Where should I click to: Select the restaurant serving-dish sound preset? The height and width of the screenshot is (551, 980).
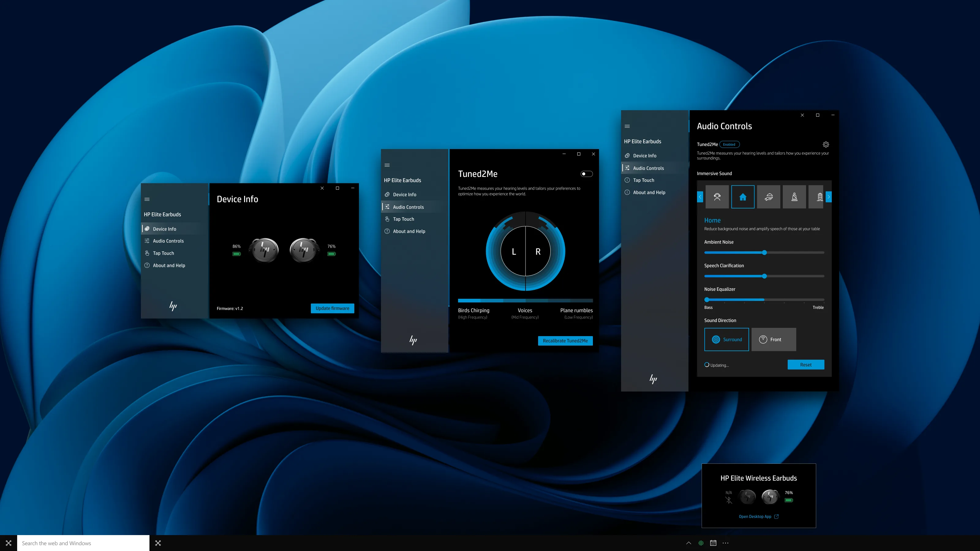point(768,197)
